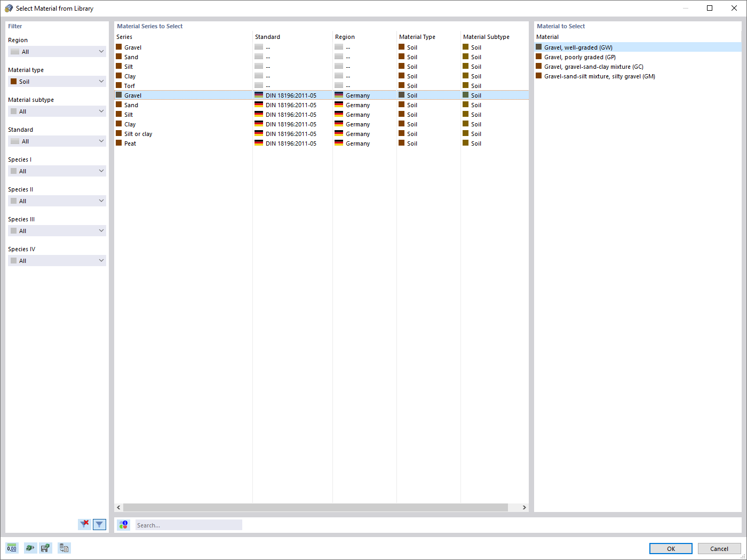Viewport: 747px width, 560px height.
Task: Click into the Search input field
Action: tap(188, 525)
